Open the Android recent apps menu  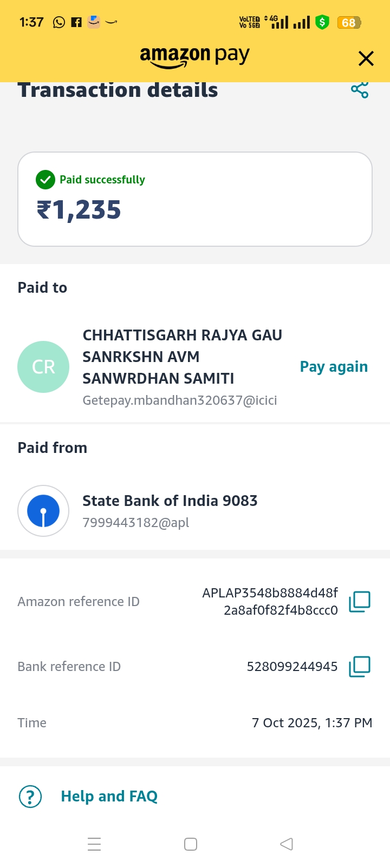pos(94,844)
